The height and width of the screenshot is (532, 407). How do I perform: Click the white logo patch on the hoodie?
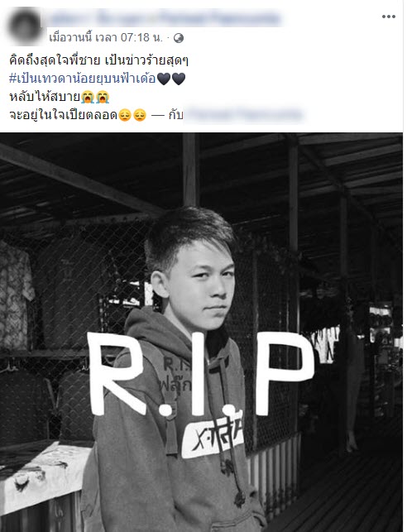point(213,437)
